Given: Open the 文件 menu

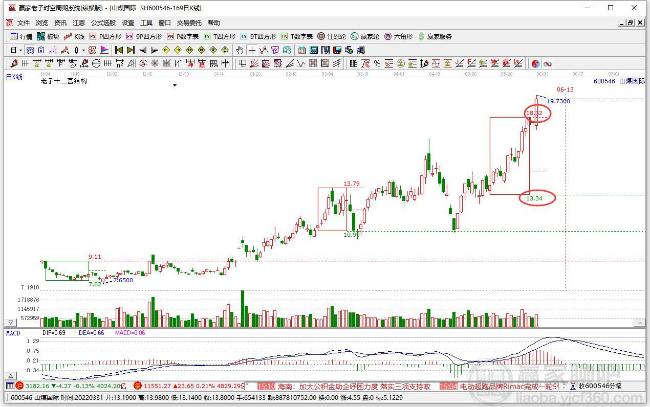Looking at the screenshot, I should [23, 23].
